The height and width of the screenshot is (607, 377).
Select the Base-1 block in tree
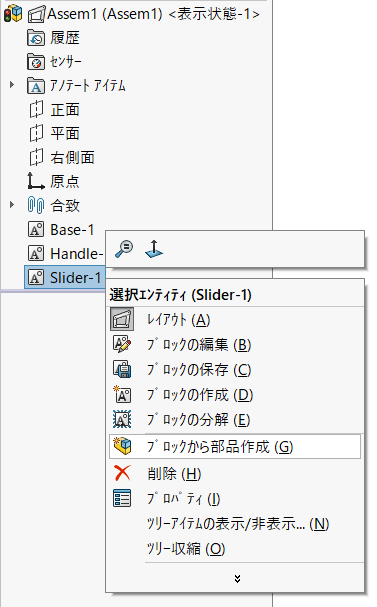[x=62, y=230]
